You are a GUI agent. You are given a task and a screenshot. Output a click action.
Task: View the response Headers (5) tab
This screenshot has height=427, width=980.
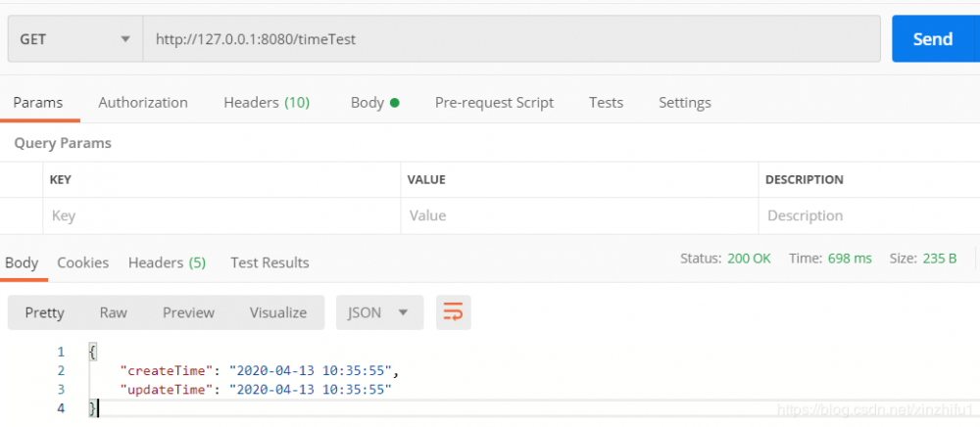(x=167, y=262)
